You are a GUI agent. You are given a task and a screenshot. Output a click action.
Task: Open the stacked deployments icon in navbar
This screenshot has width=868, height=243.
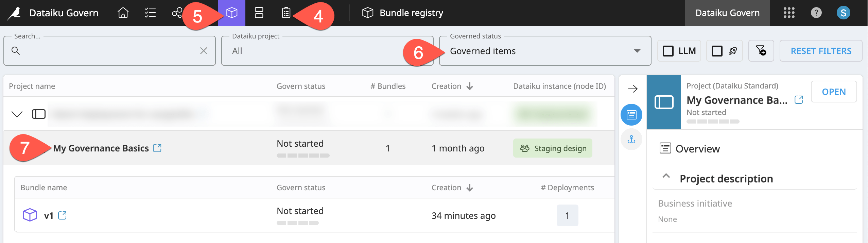(x=259, y=13)
